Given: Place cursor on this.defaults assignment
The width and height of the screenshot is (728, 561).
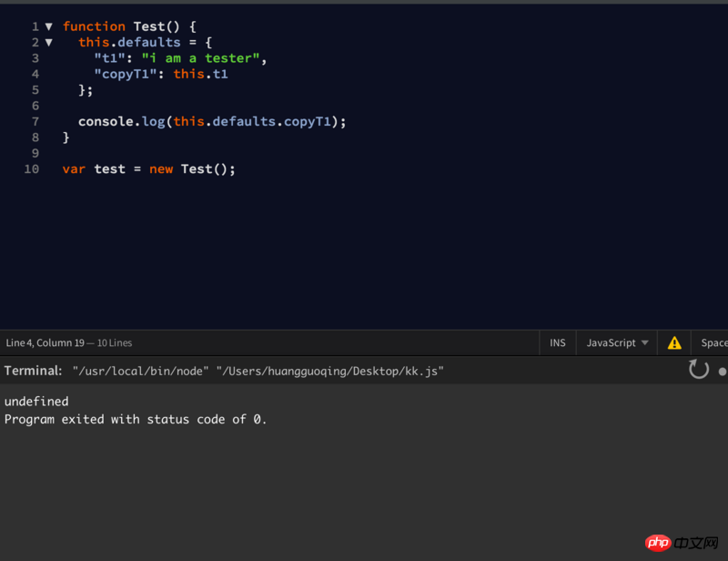Looking at the screenshot, I should pos(145,42).
